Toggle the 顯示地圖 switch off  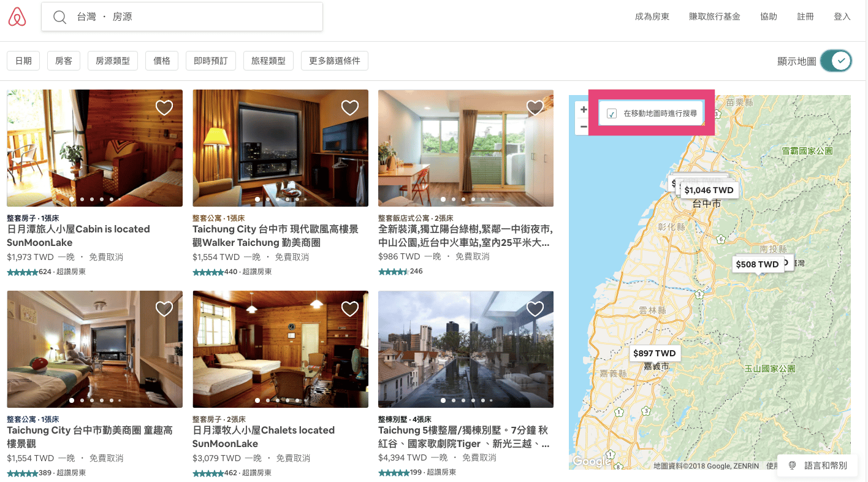pos(836,61)
